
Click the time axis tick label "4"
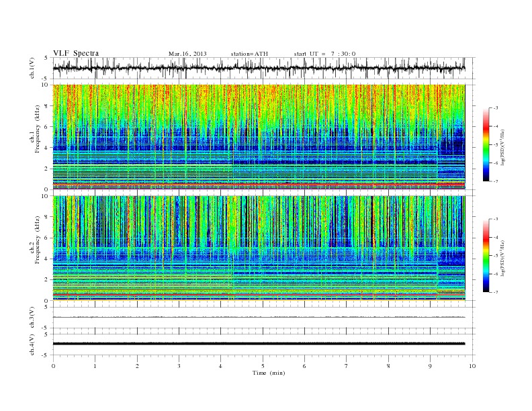(x=220, y=366)
